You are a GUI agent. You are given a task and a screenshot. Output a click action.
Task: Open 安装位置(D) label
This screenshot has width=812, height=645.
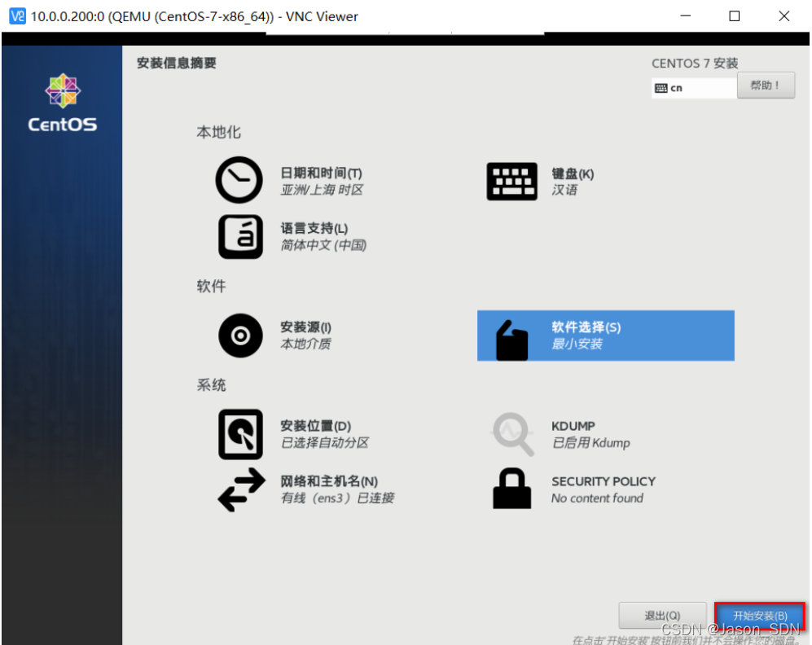click(x=315, y=426)
